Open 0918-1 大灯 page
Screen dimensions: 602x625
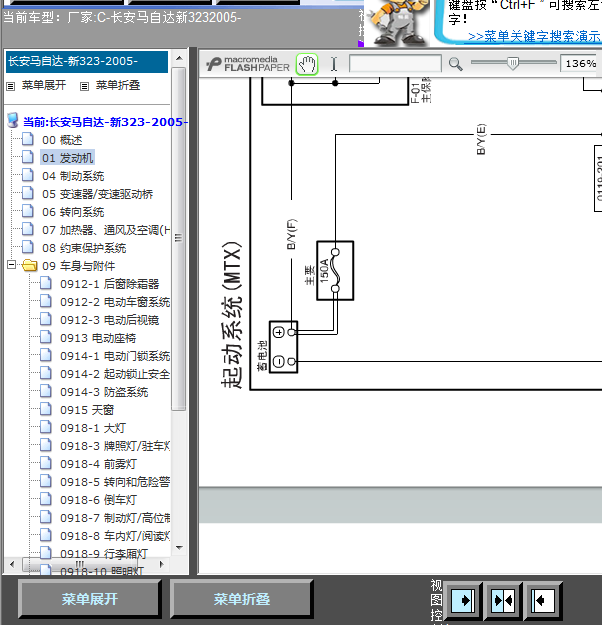(x=93, y=428)
